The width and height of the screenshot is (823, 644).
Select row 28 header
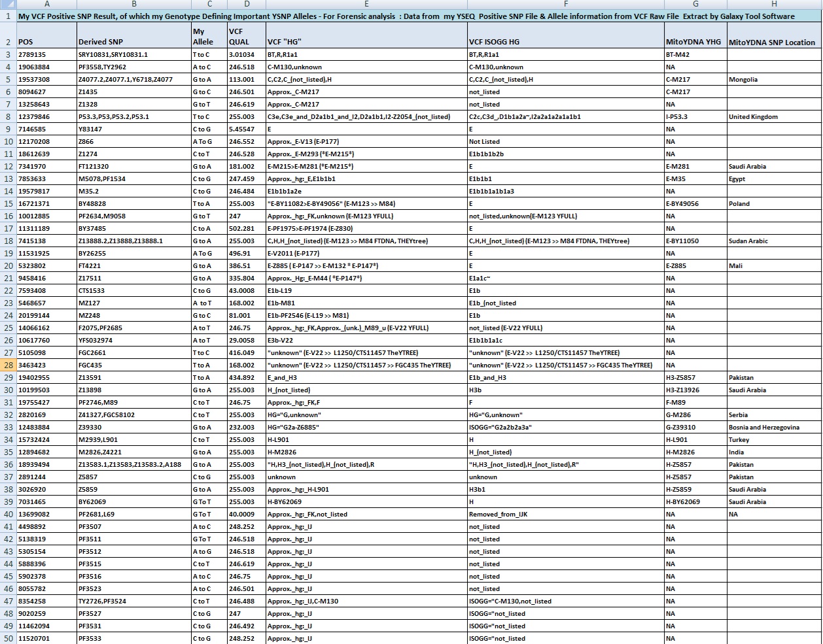(8, 365)
